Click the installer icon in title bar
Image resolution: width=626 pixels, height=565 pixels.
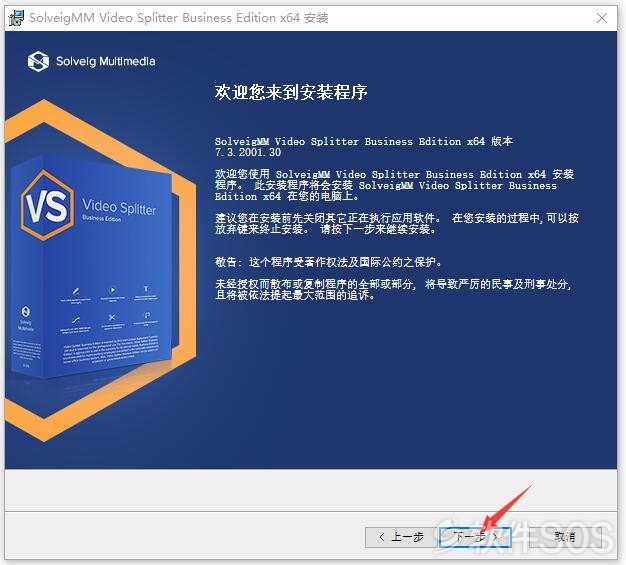(16, 18)
